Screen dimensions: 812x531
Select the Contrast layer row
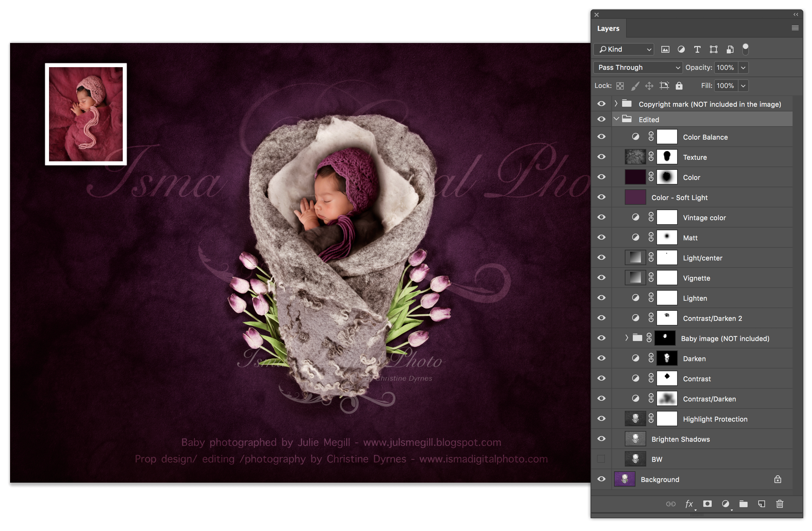pyautogui.click(x=702, y=379)
